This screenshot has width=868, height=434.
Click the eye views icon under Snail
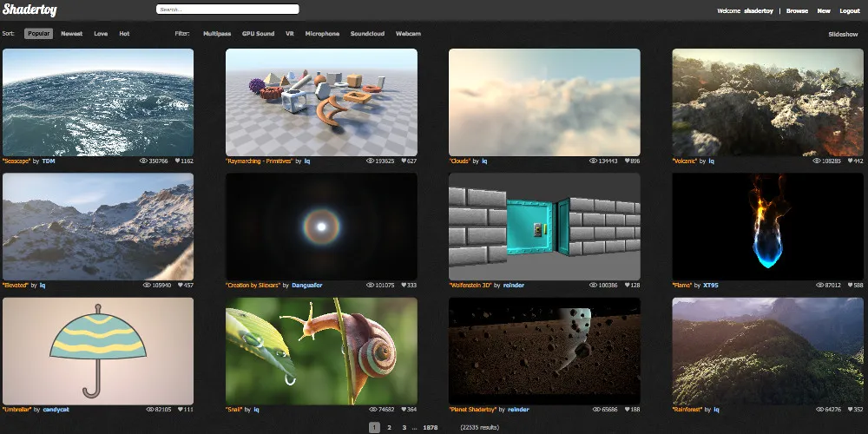click(x=372, y=410)
